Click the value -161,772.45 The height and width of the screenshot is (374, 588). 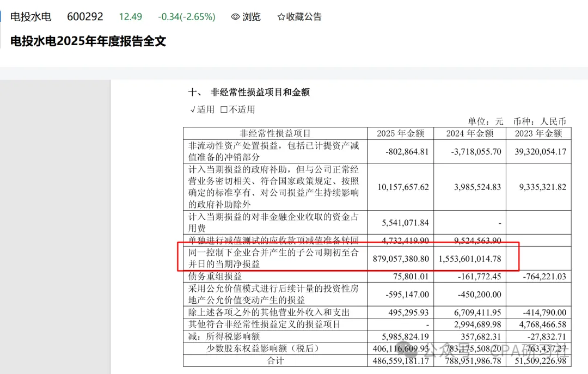coord(480,277)
